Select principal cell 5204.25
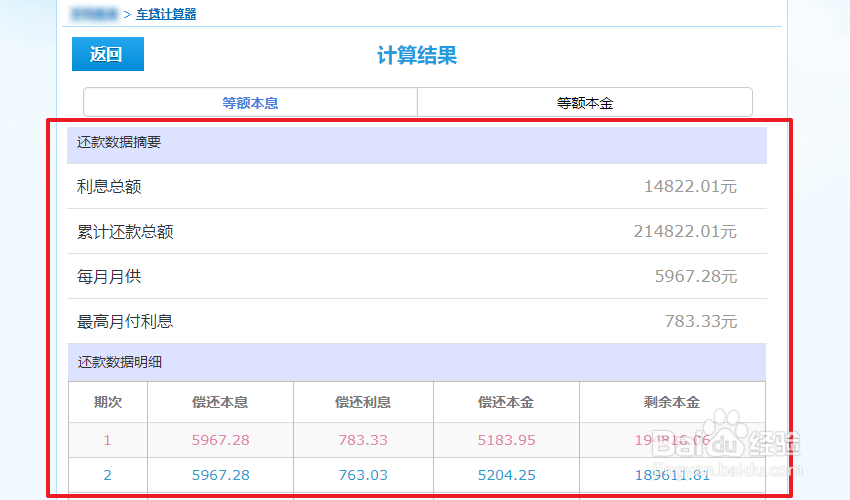This screenshot has width=850, height=500. 506,475
